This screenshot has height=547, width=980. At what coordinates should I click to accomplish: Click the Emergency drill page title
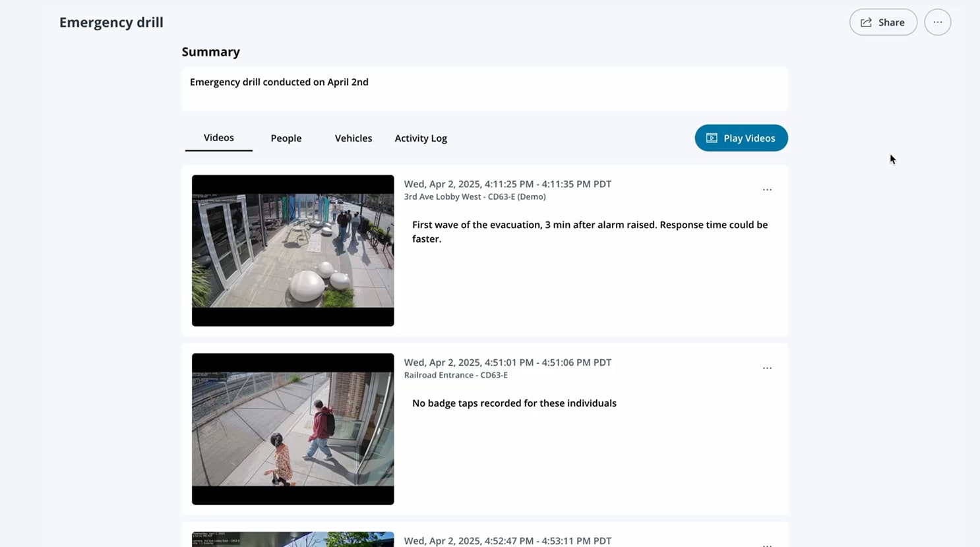click(x=111, y=22)
